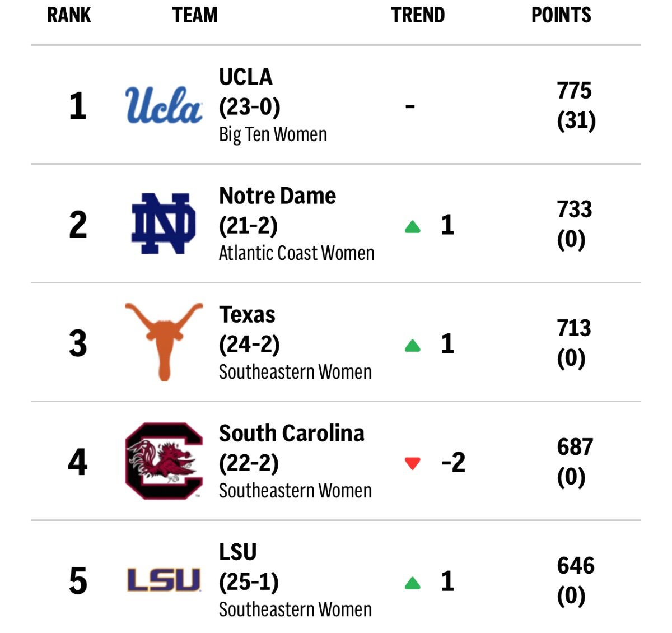Click the South Carolina Gamecocks logo
Image resolution: width=672 pixels, height=633 pixels.
click(164, 461)
